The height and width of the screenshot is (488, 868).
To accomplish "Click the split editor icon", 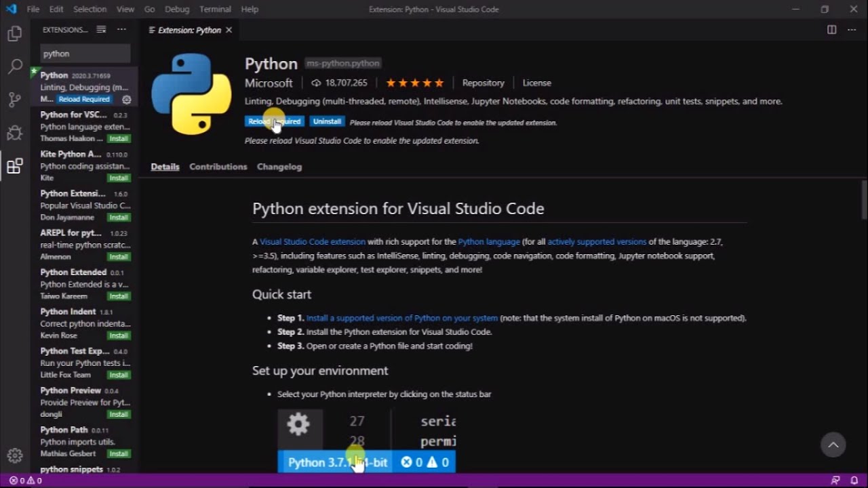I will [x=831, y=30].
